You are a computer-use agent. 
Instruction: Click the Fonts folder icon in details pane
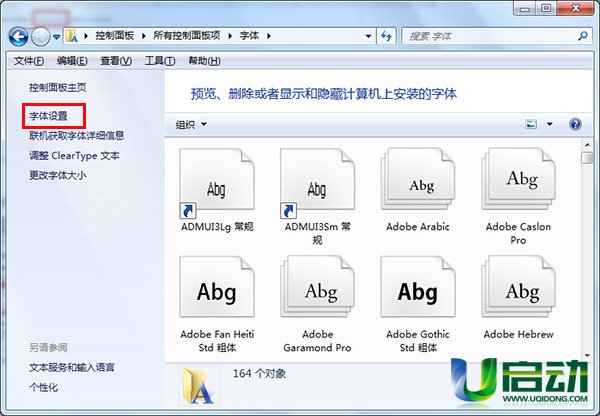[x=197, y=386]
